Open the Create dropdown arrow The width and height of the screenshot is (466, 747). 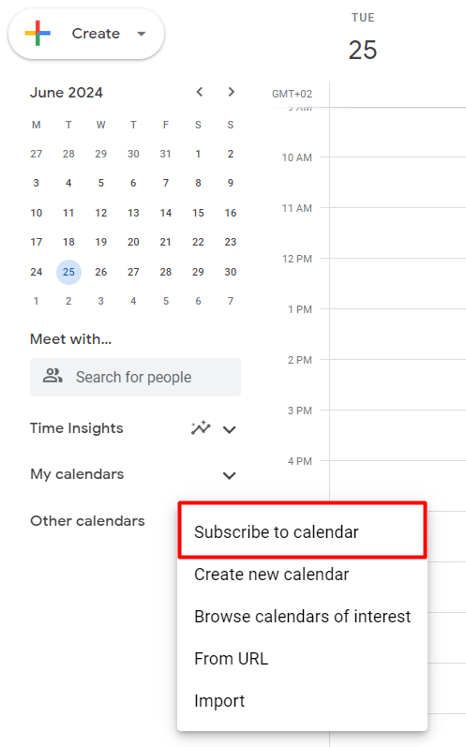click(x=141, y=34)
